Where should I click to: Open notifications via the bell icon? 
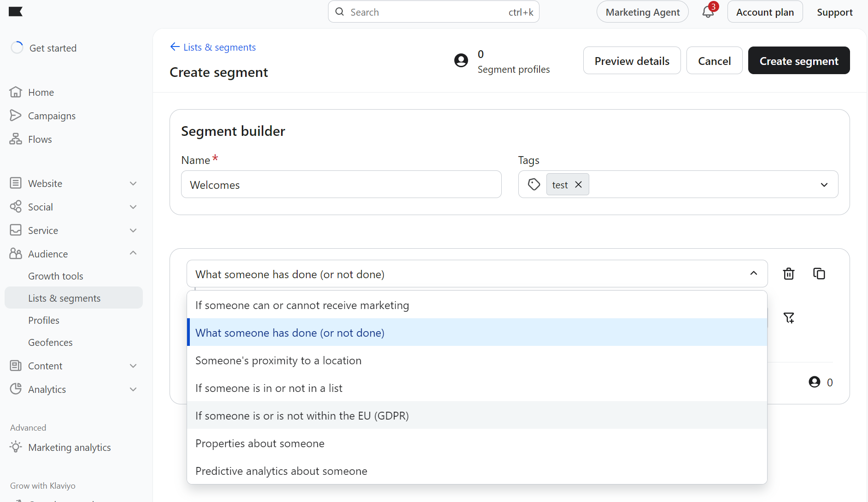tap(708, 12)
